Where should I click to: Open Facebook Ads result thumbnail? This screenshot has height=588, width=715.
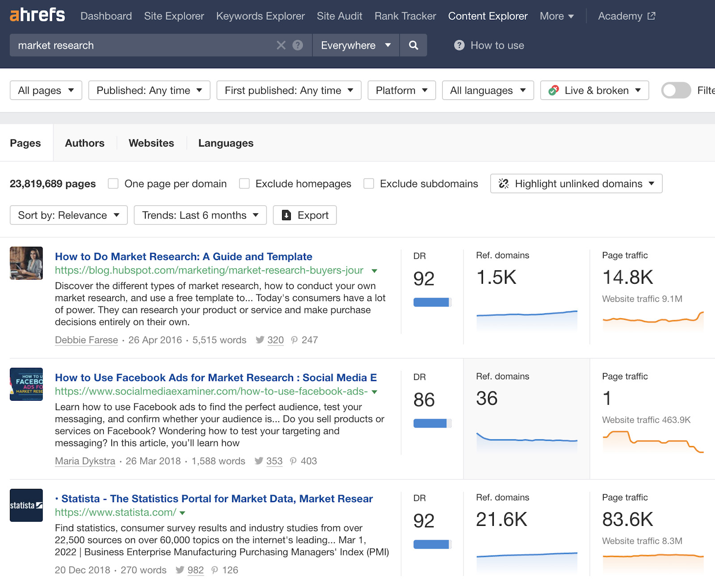(x=26, y=384)
